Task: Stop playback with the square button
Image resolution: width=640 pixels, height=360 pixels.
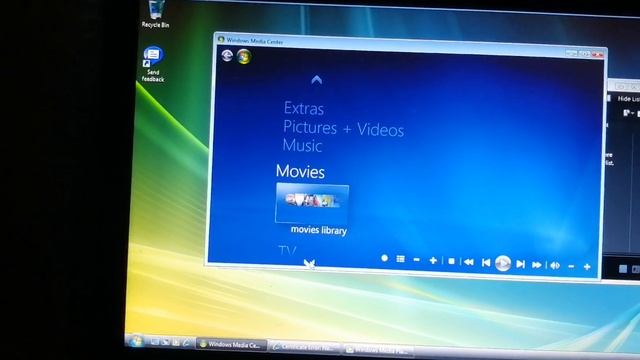Action: pyautogui.click(x=451, y=261)
